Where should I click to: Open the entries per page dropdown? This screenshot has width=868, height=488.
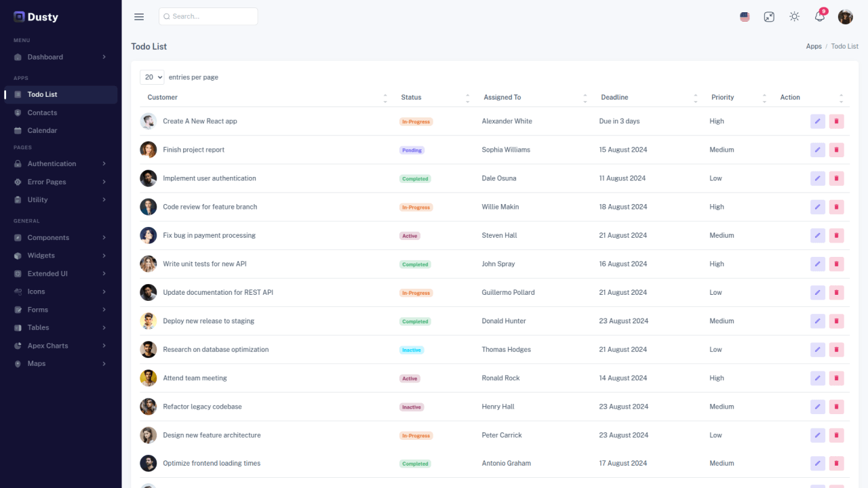click(152, 77)
